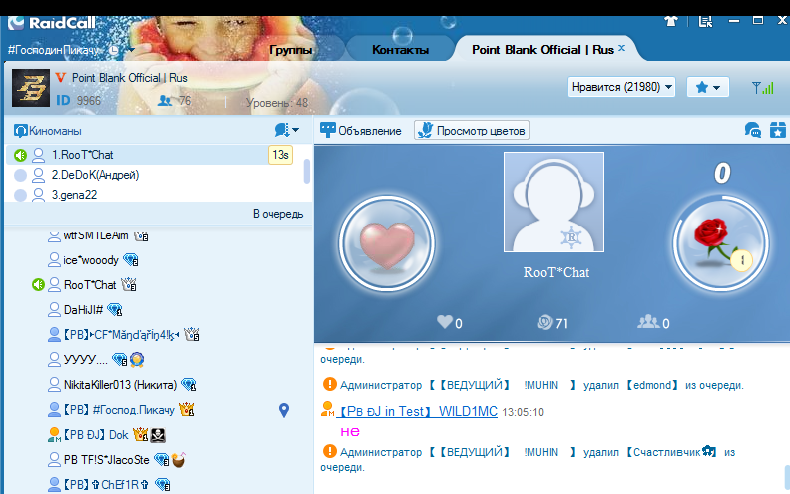
Task: Click the crown badge beside #Господ.Пикачу
Action: pos(186,409)
